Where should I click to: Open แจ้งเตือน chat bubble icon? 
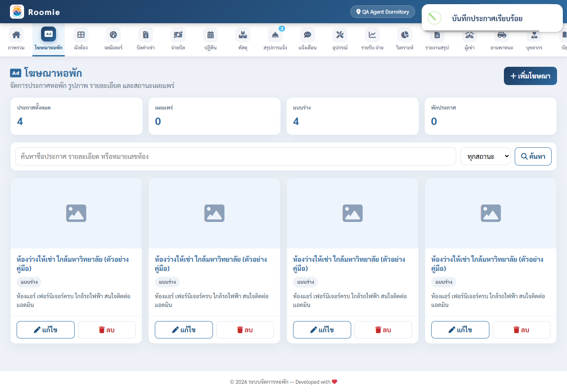(308, 35)
